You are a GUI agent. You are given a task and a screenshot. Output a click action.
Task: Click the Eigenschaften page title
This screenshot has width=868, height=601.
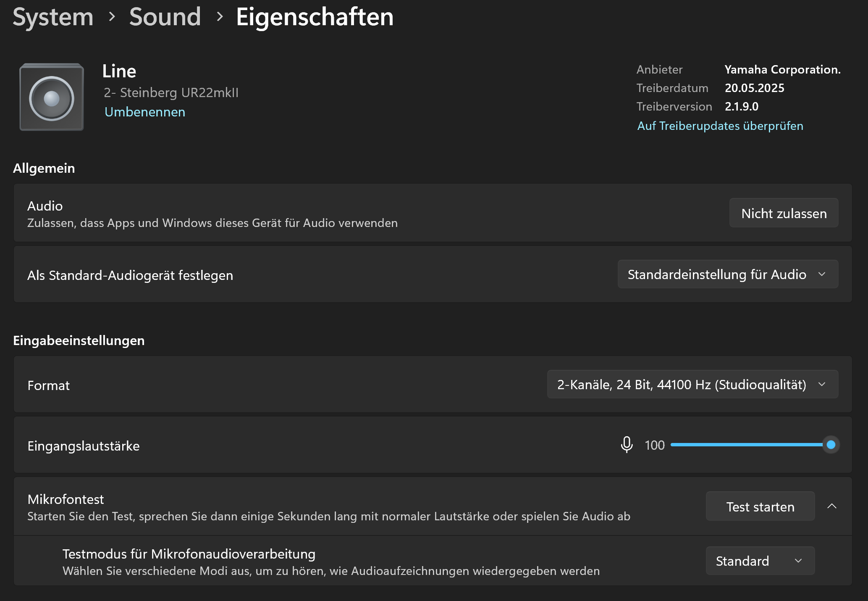click(x=315, y=17)
